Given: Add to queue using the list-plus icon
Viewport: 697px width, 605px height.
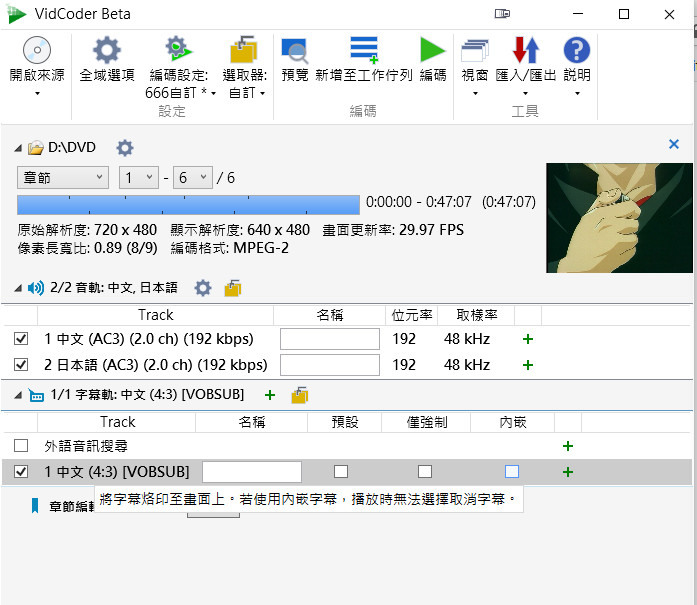Looking at the screenshot, I should tap(364, 50).
